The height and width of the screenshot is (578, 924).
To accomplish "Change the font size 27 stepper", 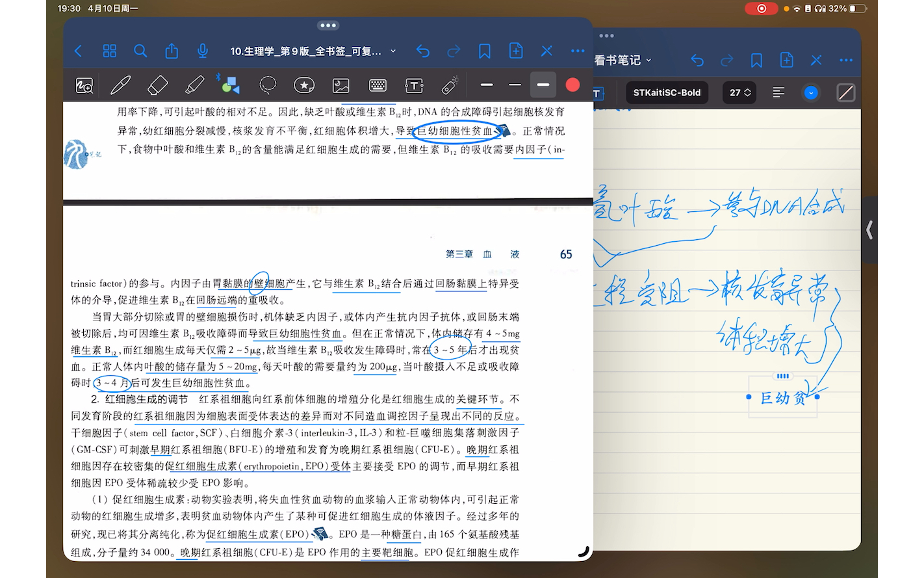I will click(740, 93).
